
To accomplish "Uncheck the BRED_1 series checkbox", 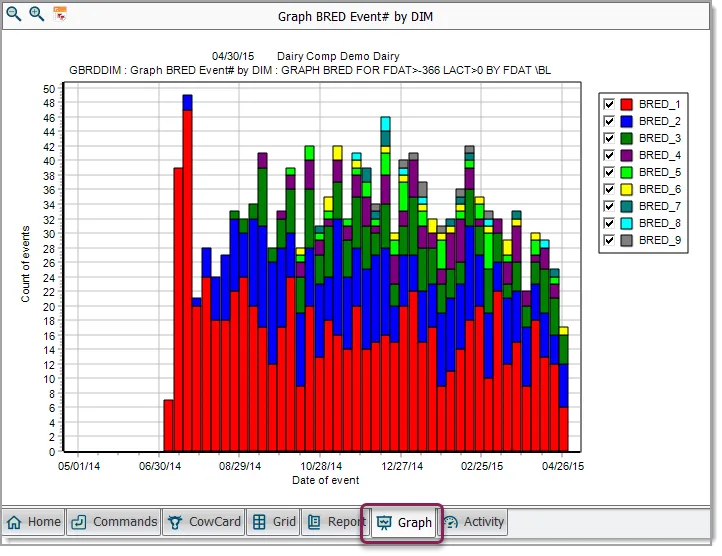I will pyautogui.click(x=609, y=104).
